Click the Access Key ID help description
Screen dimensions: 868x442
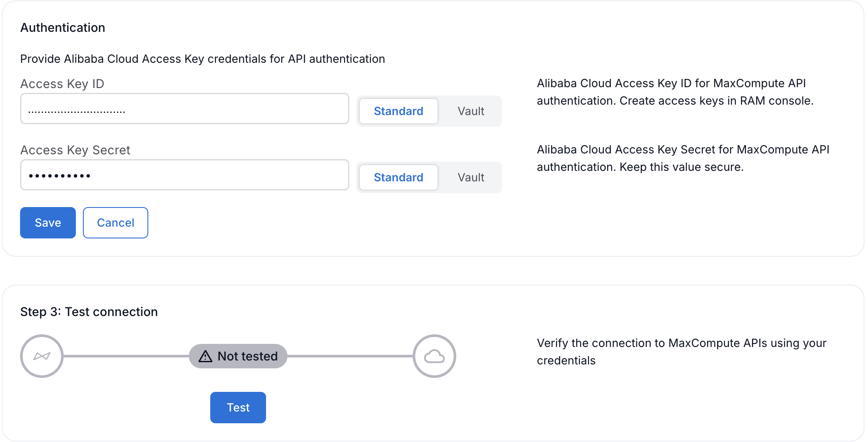tap(675, 92)
